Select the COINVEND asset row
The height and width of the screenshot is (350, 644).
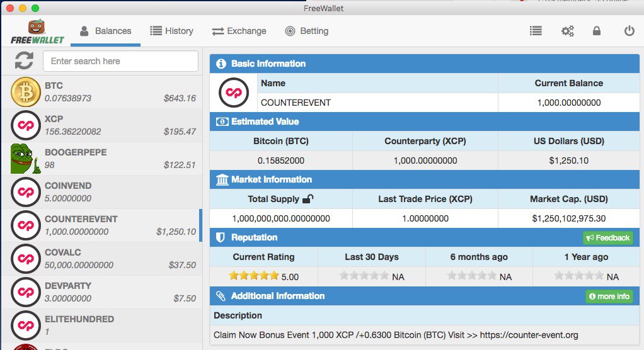click(x=102, y=192)
